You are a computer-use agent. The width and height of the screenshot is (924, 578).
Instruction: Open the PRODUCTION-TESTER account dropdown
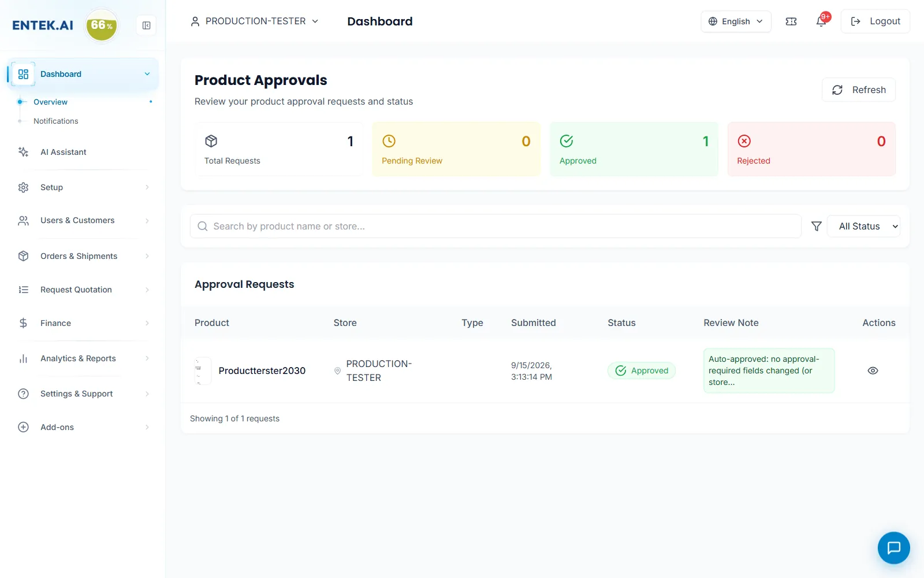(x=255, y=21)
